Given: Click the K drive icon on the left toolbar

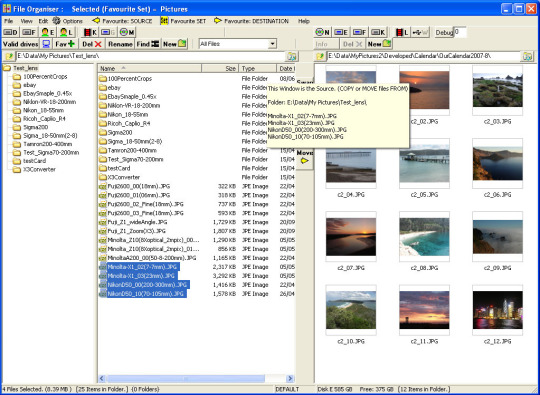Looking at the screenshot, I should click(x=90, y=32).
